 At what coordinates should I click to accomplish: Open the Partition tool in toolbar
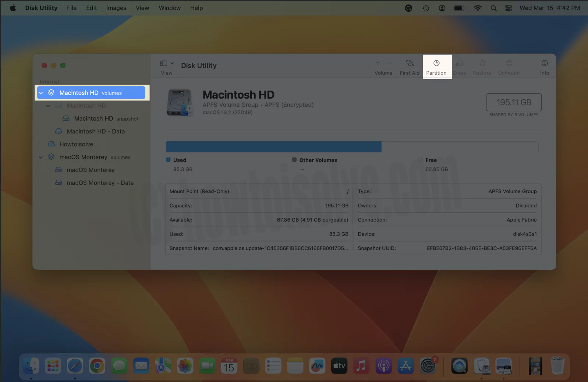[436, 67]
